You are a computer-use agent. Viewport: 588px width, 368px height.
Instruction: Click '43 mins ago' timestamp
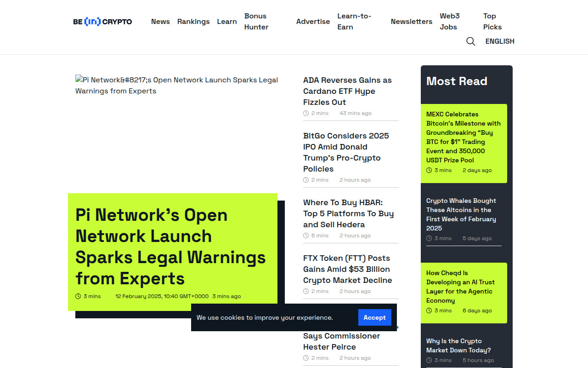(x=356, y=113)
